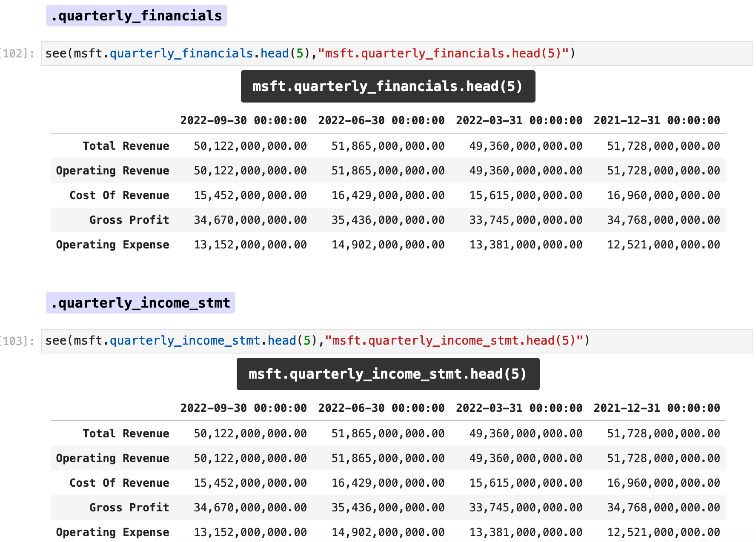Click the .quarterly_income_stmt markdown heading

(140, 303)
